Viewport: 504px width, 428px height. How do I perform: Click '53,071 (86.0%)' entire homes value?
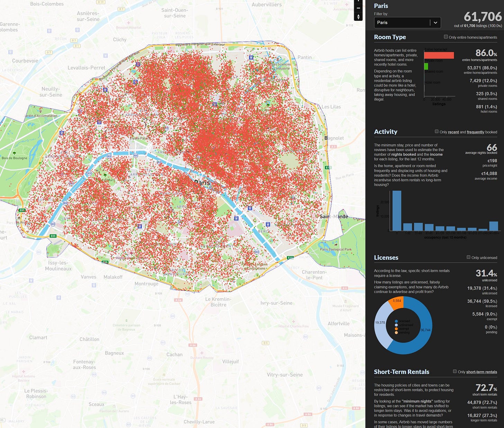(x=482, y=68)
